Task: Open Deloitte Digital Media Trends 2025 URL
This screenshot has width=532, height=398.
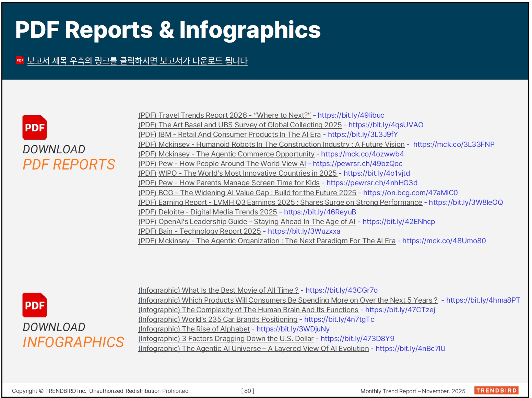Action: click(x=320, y=212)
